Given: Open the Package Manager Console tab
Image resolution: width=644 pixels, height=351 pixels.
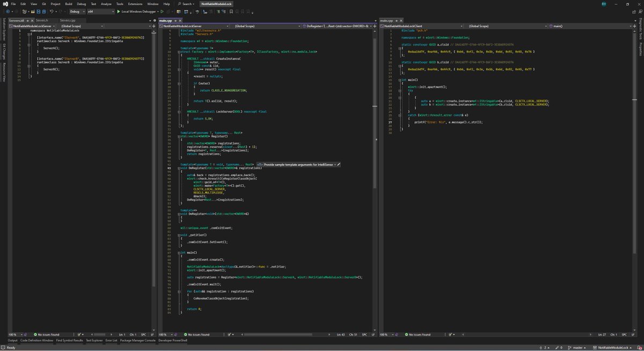Looking at the screenshot, I should (x=138, y=340).
